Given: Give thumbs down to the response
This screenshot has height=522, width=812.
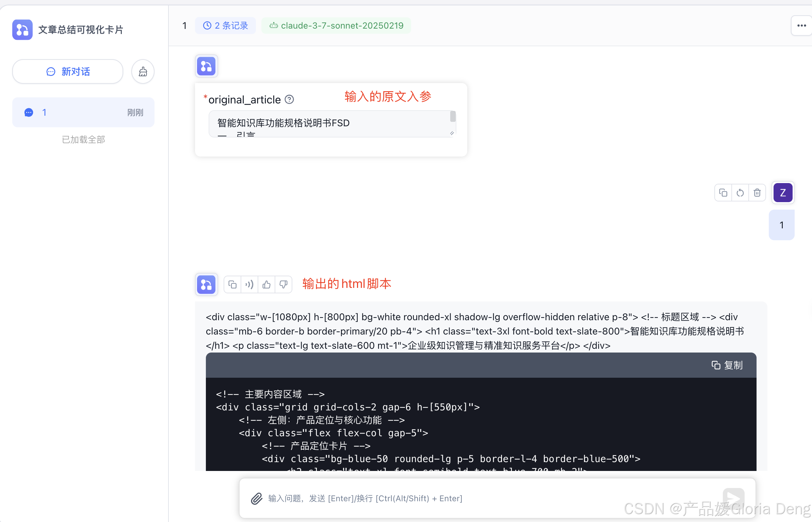Looking at the screenshot, I should click(x=283, y=284).
